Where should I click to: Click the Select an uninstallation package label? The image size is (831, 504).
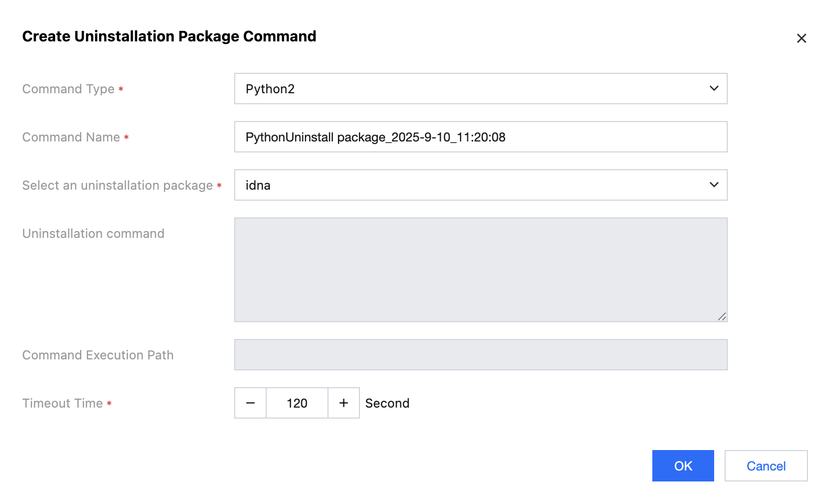117,185
